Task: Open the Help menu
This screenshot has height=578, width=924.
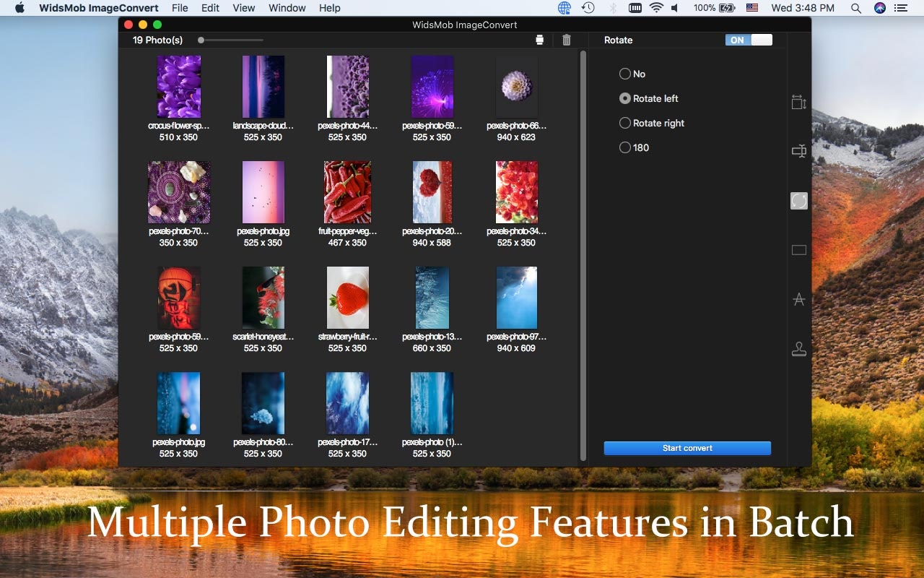Action: (x=330, y=8)
